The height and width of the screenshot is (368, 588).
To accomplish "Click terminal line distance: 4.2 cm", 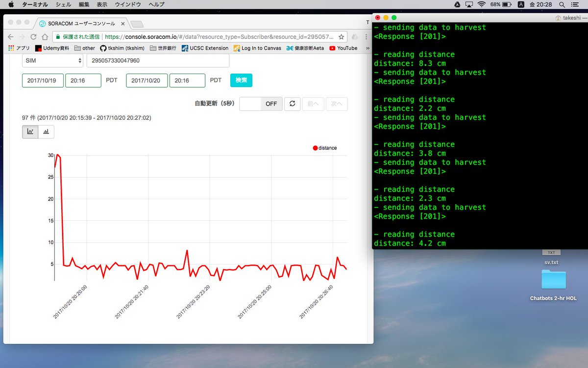I will pos(410,243).
